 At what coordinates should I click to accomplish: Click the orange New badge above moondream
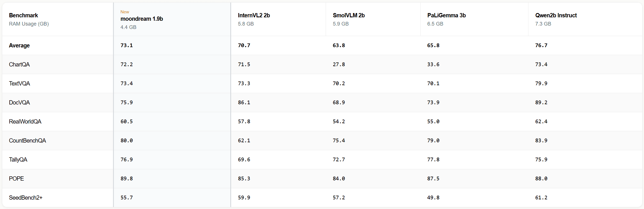pos(125,12)
